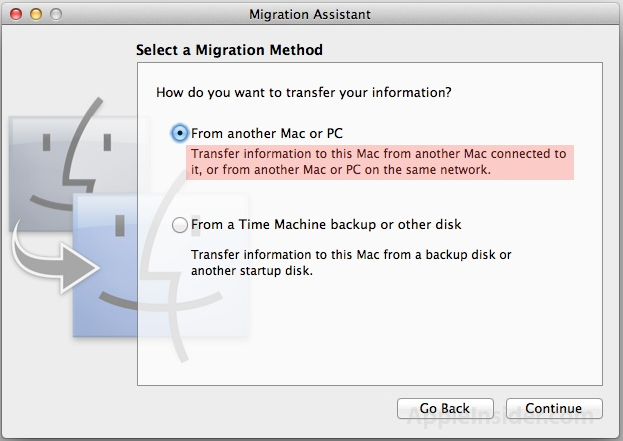Click the "How do you want to transfer" question
623x441 pixels.
(304, 93)
